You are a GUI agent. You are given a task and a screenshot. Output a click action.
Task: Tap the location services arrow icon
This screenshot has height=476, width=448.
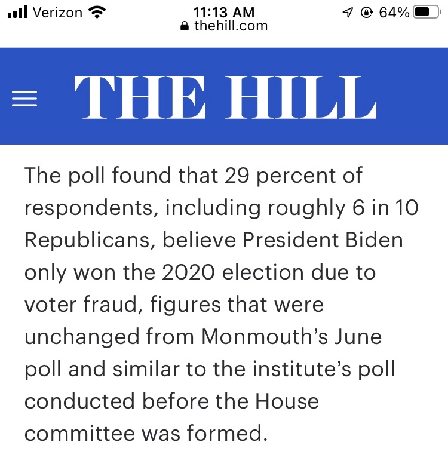pos(348,12)
